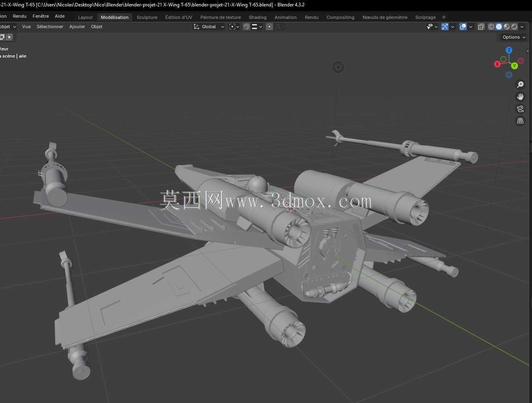Switch to the Scriptage workspace tab
The image size is (532, 403).
[426, 17]
